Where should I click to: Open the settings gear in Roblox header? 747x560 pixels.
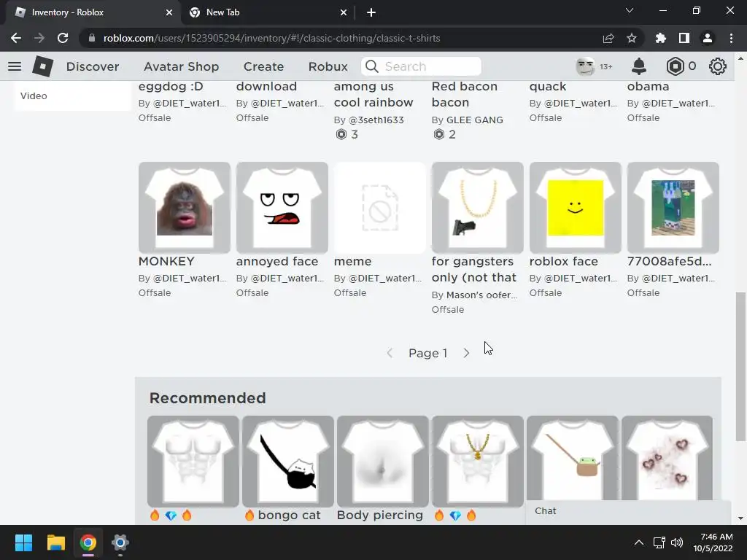click(x=718, y=66)
